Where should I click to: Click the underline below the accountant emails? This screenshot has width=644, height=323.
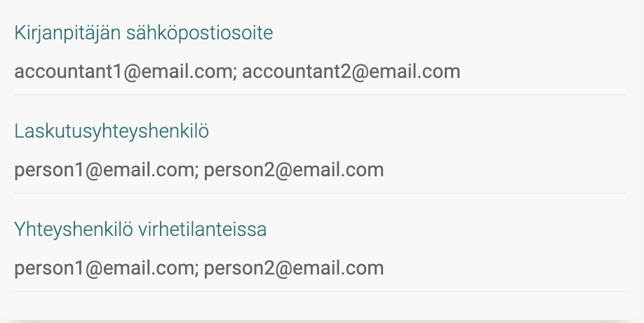pos(320,95)
